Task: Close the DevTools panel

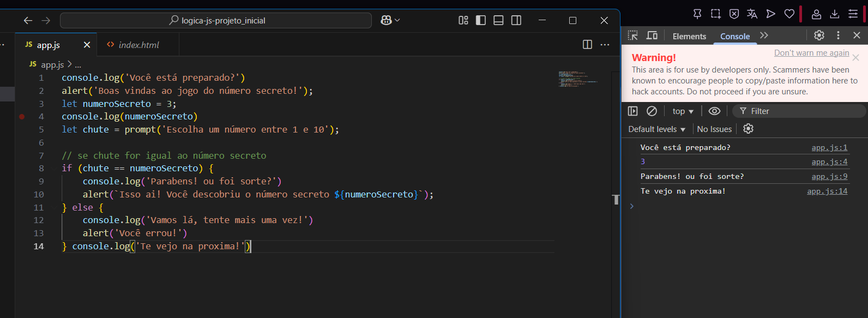Action: pos(857,35)
